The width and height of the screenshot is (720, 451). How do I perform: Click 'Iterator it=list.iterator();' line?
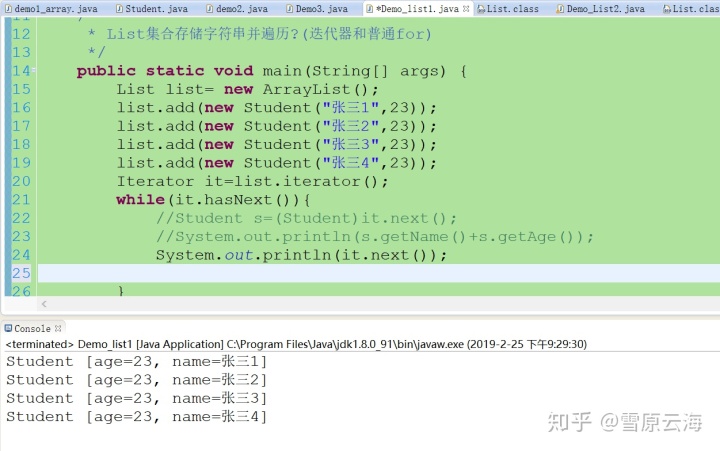pos(252,181)
